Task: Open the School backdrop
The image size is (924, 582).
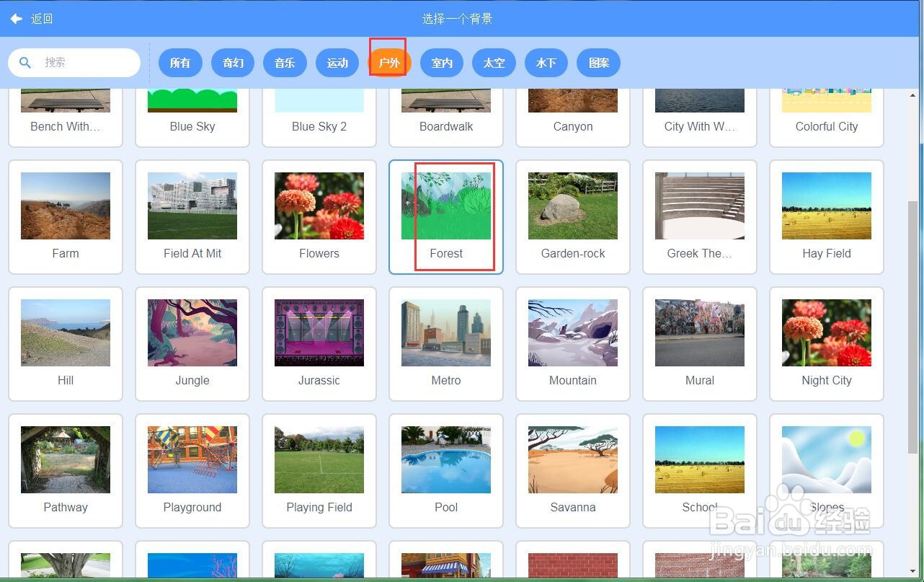Action: 700,471
